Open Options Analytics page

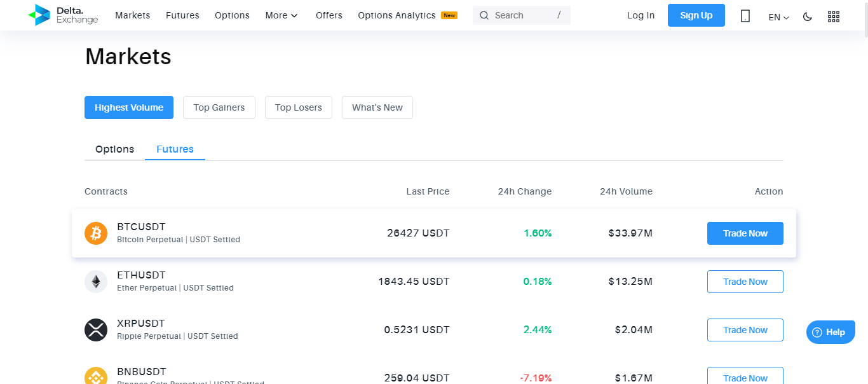click(x=397, y=15)
